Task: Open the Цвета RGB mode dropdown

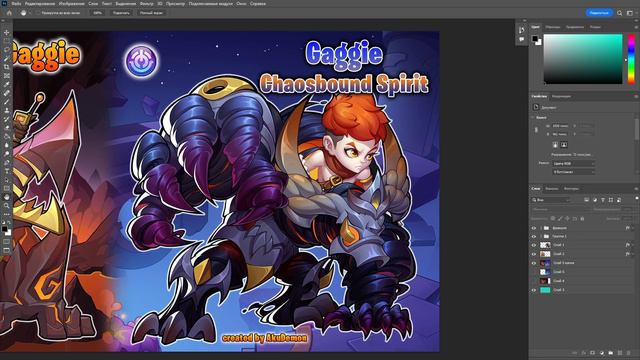Action: [x=573, y=164]
